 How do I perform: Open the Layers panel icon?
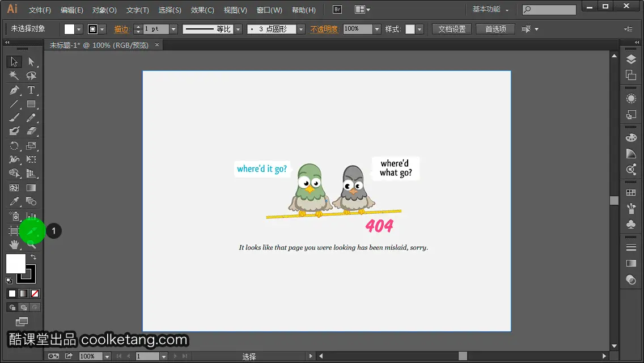pyautogui.click(x=632, y=60)
